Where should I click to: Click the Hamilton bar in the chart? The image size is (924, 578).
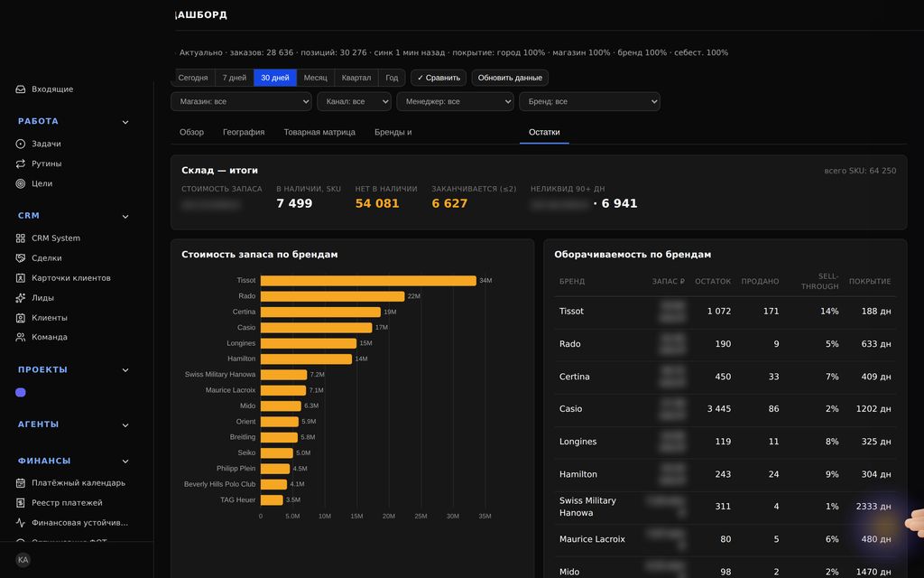307,359
